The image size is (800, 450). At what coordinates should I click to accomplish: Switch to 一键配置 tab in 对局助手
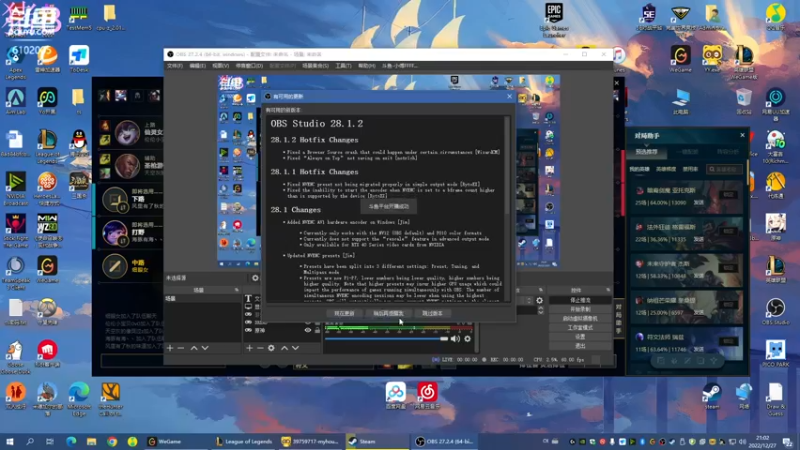click(x=687, y=152)
